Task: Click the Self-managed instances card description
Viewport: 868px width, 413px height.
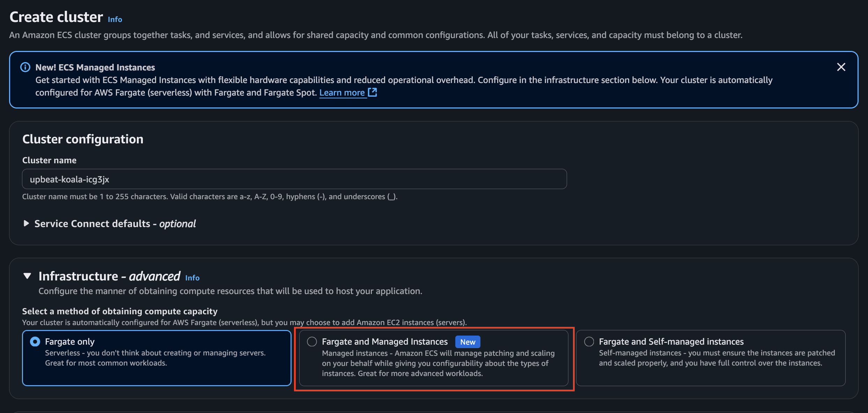Action: tap(716, 358)
